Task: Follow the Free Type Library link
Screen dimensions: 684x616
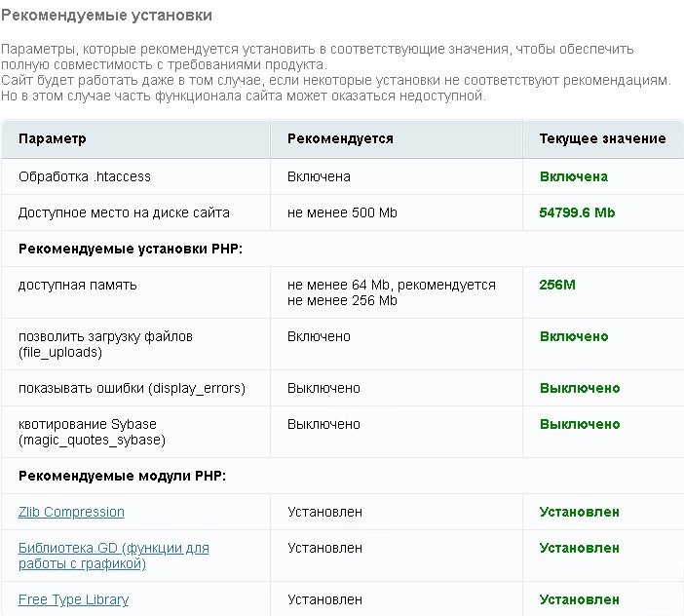Action: click(73, 599)
